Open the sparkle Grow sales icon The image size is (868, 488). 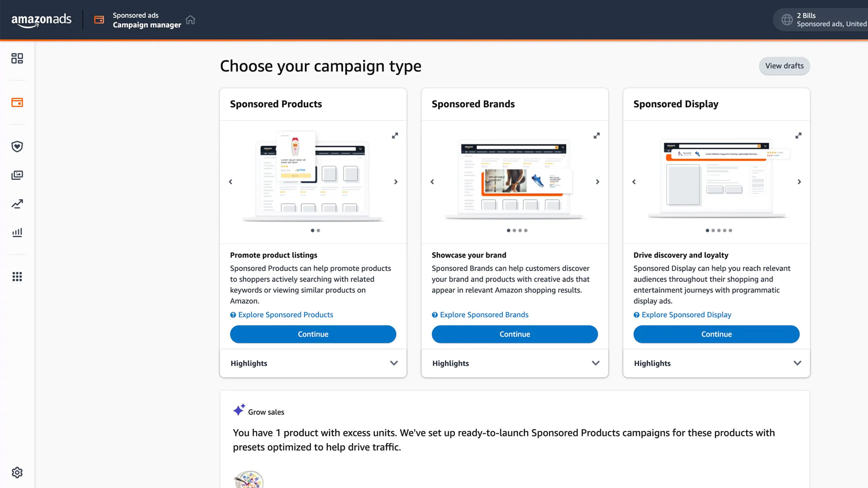tap(239, 410)
